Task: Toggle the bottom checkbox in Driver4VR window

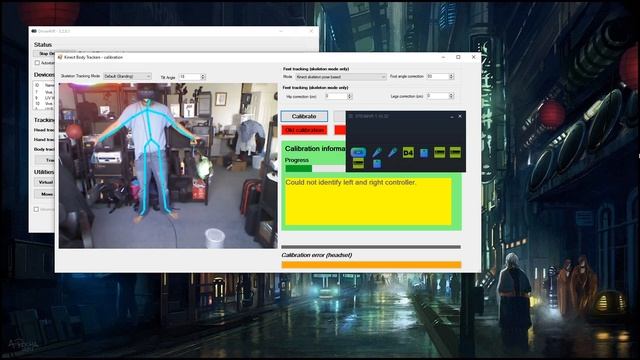Action: tap(36, 209)
